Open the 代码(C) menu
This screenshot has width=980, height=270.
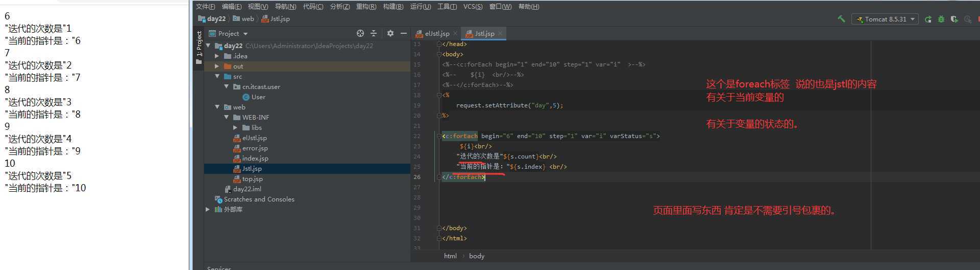click(313, 7)
